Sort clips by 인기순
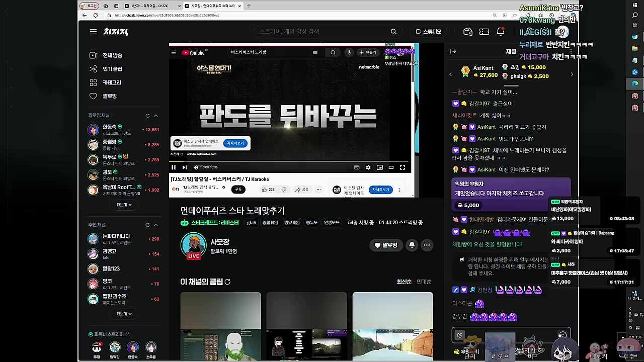Viewport: 644px width, 362px height. [x=424, y=282]
